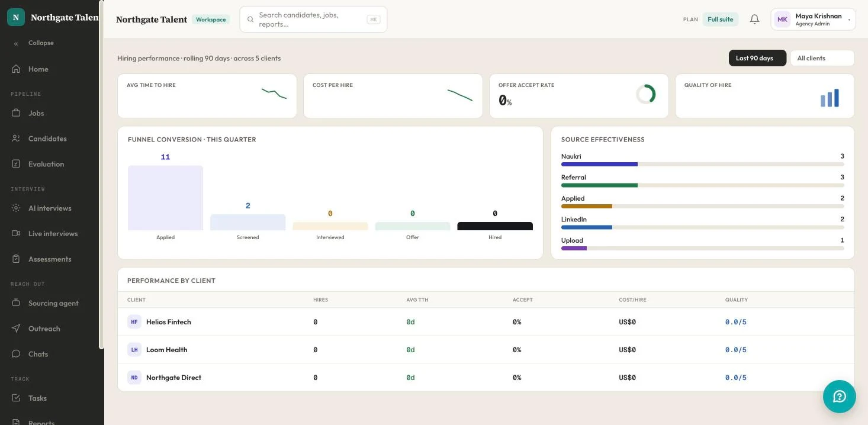Screen dimensions: 868x425
Task: Click the Chats sidebar label
Action: (x=38, y=354)
